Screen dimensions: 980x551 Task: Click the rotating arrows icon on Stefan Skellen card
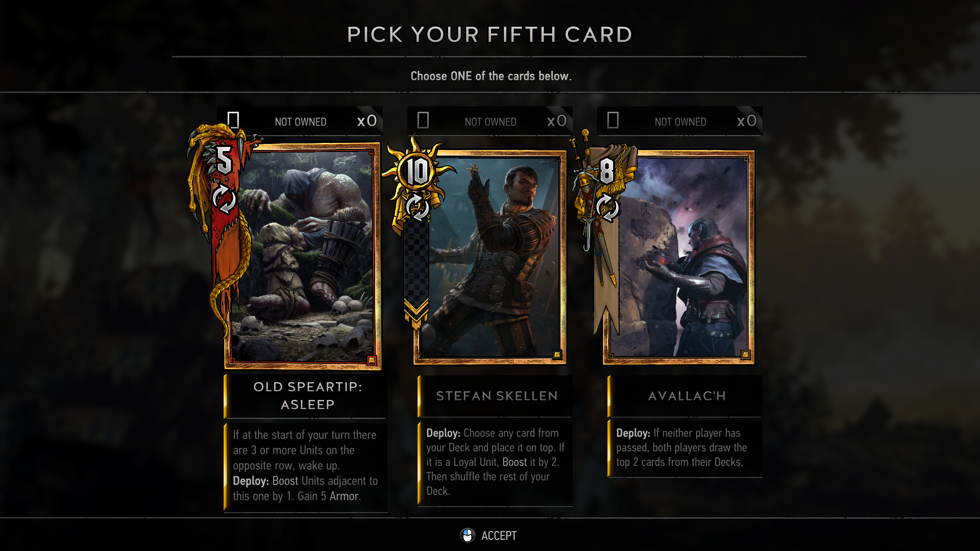[417, 208]
